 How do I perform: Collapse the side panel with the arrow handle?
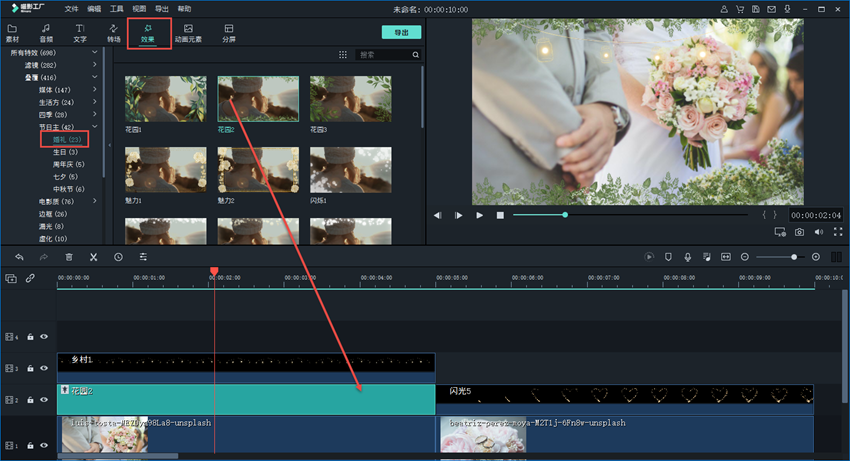coord(109,145)
